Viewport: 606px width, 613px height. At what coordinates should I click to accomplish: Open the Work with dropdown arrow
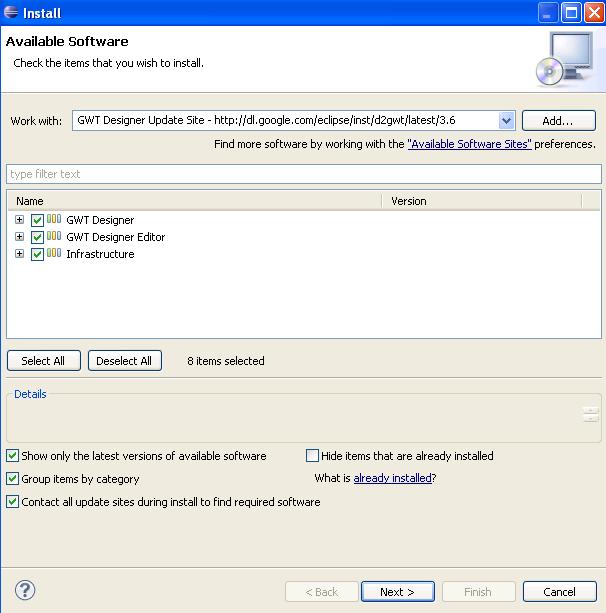506,120
